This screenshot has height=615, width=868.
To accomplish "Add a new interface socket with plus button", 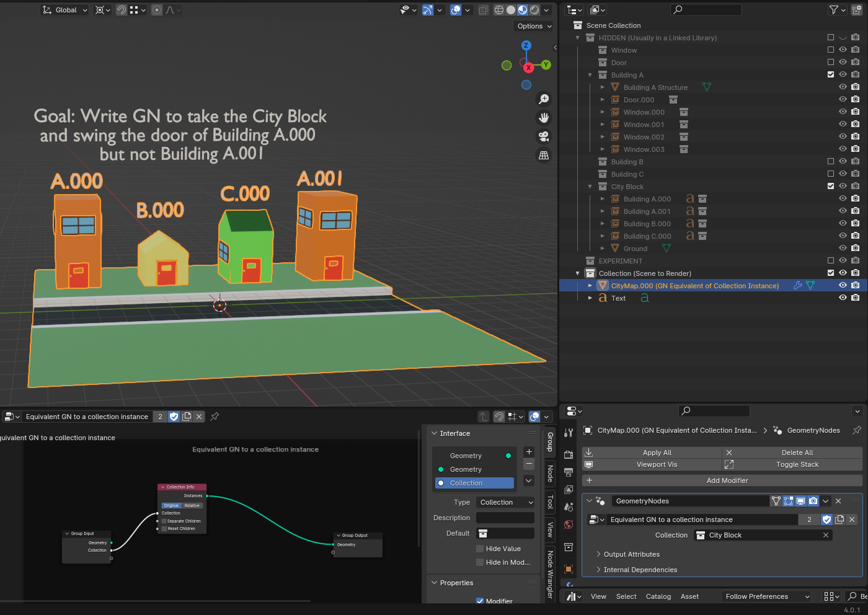I will point(529,452).
